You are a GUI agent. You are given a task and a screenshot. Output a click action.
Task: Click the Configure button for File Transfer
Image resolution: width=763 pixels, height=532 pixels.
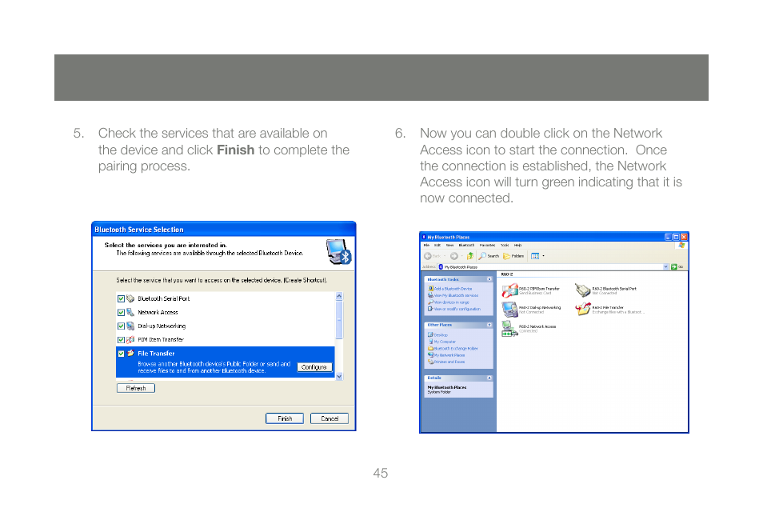pyautogui.click(x=314, y=367)
